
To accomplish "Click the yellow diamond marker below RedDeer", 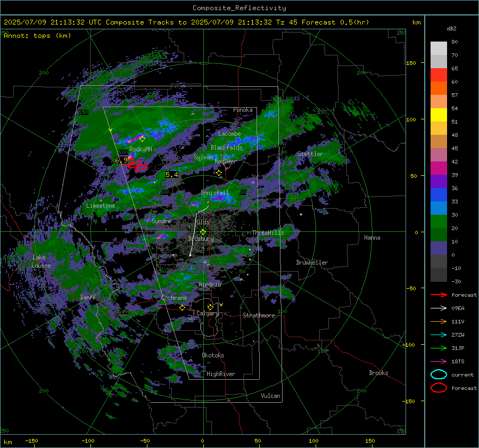I will point(219,173).
